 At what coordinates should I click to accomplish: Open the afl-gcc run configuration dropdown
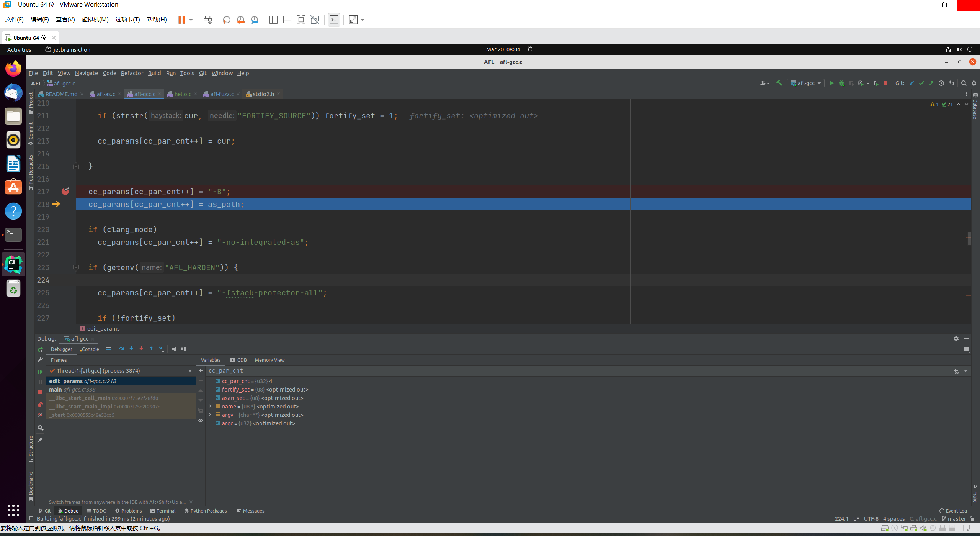point(805,83)
